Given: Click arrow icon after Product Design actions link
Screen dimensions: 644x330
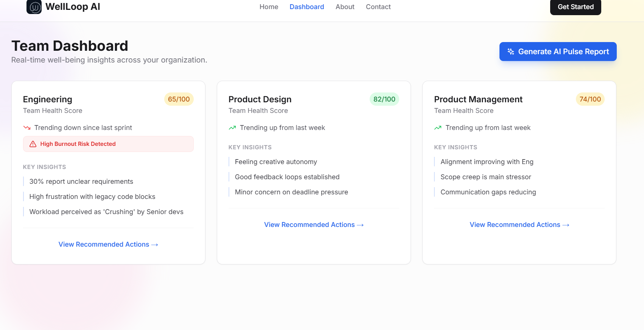Looking at the screenshot, I should coord(360,225).
